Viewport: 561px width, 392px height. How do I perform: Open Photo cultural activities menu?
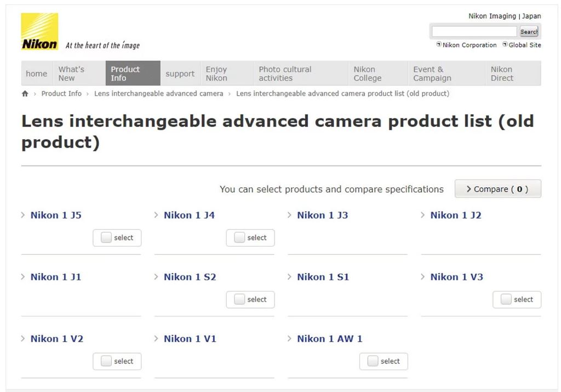301,73
